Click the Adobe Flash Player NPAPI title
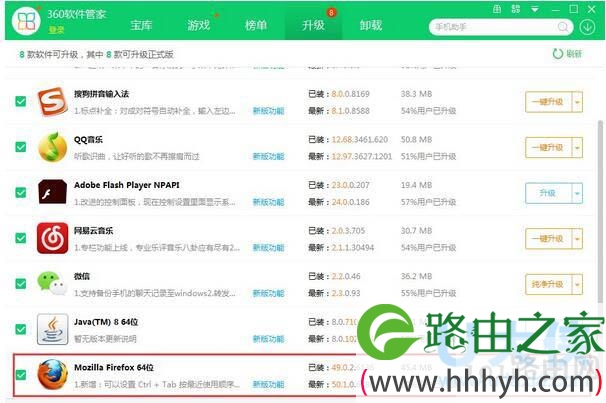Viewport: 606px width, 403px height. point(127,185)
